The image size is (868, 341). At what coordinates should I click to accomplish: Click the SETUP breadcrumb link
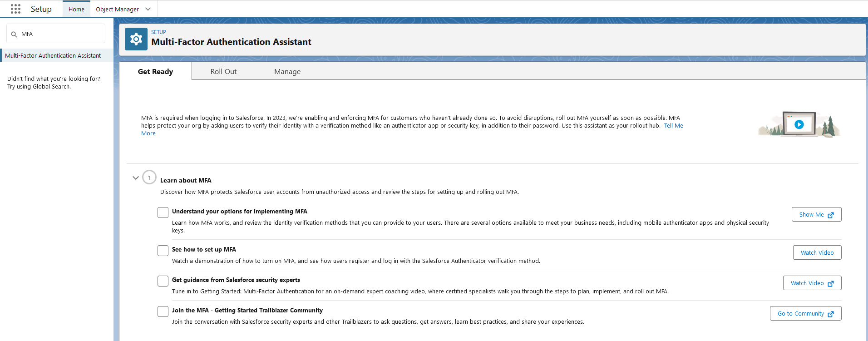(x=158, y=32)
